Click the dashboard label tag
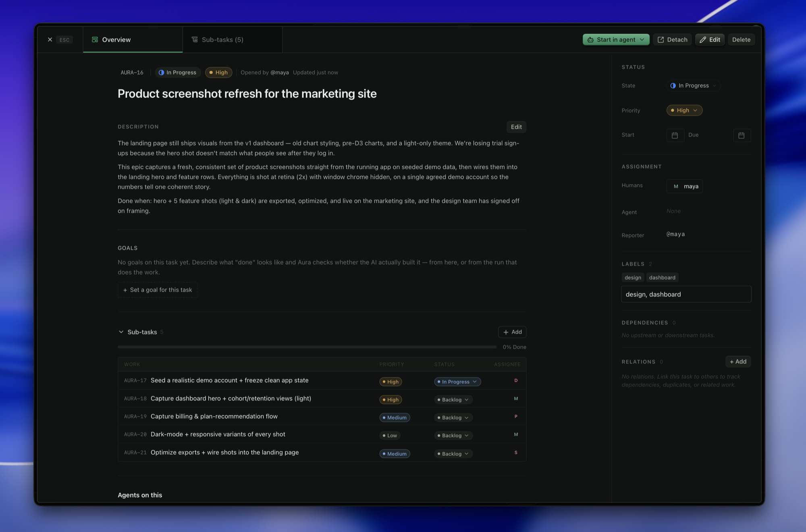The height and width of the screenshot is (532, 806). click(x=662, y=278)
